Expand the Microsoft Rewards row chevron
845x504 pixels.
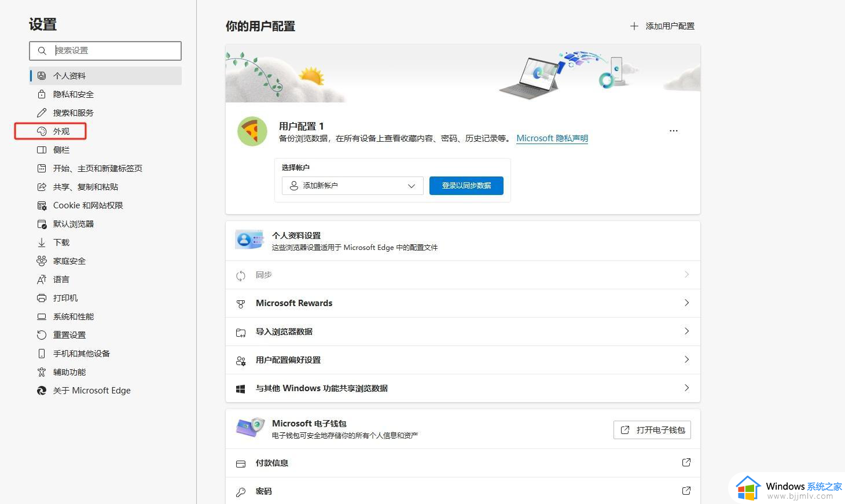tap(686, 303)
